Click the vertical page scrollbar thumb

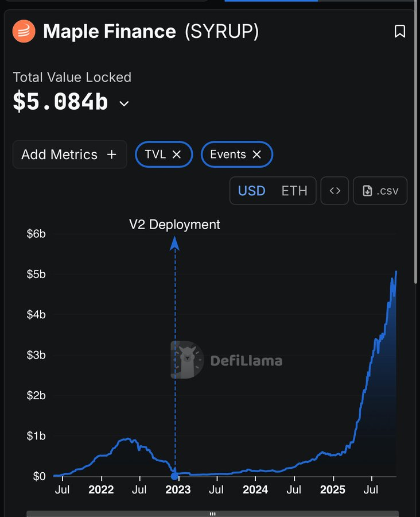[x=417, y=142]
